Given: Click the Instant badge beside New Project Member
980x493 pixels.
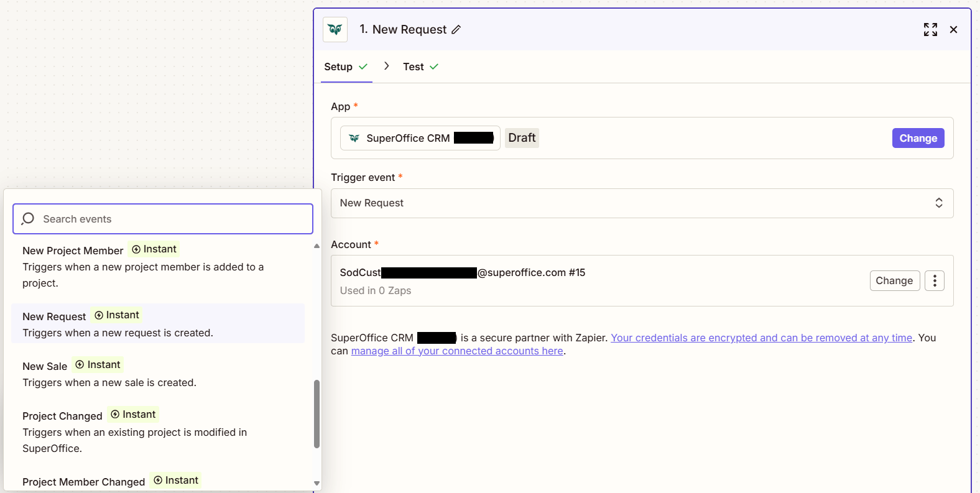Looking at the screenshot, I should [x=154, y=249].
